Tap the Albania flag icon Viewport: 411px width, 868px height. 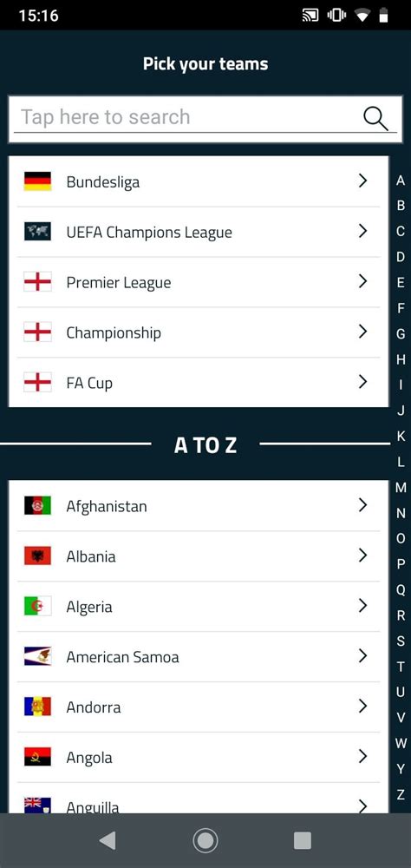(37, 556)
